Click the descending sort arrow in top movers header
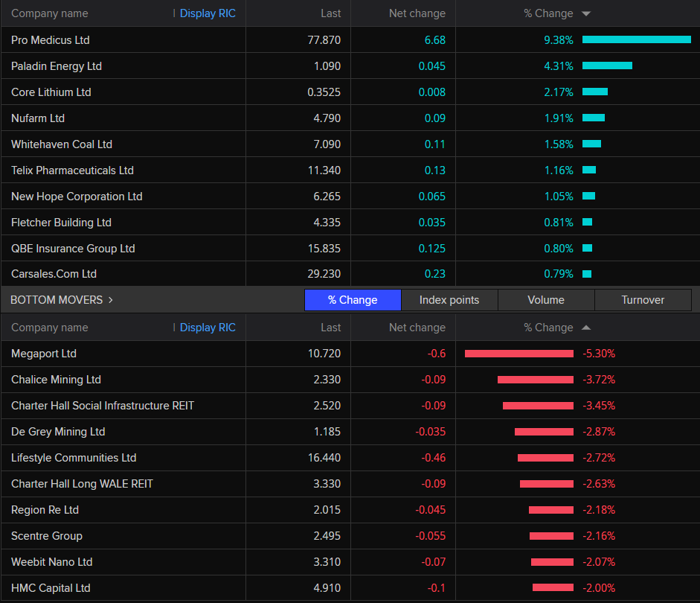 (x=586, y=14)
